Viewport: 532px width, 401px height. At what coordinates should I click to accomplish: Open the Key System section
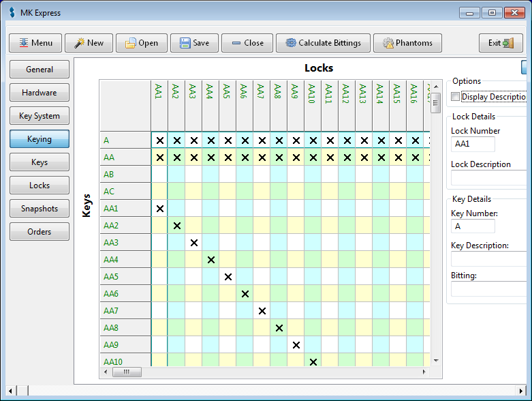40,115
